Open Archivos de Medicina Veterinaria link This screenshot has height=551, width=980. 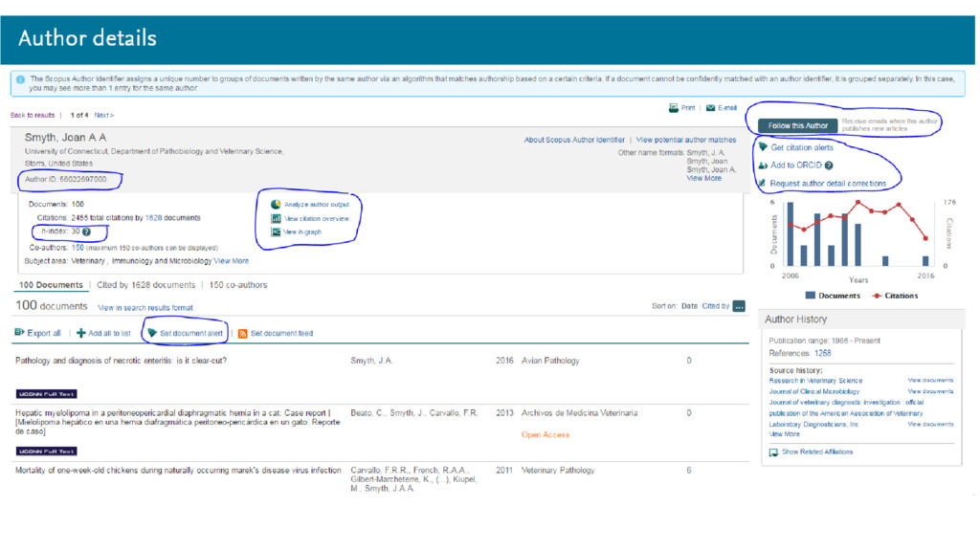tap(579, 413)
